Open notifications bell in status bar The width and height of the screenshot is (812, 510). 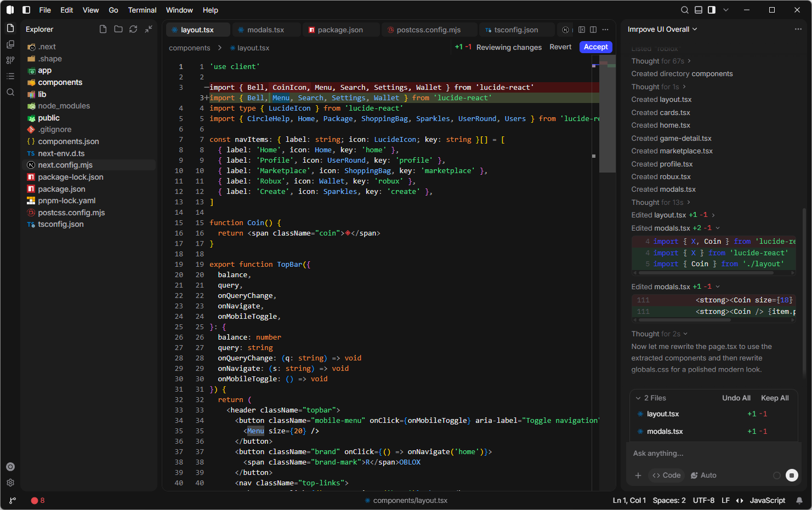[x=799, y=500]
